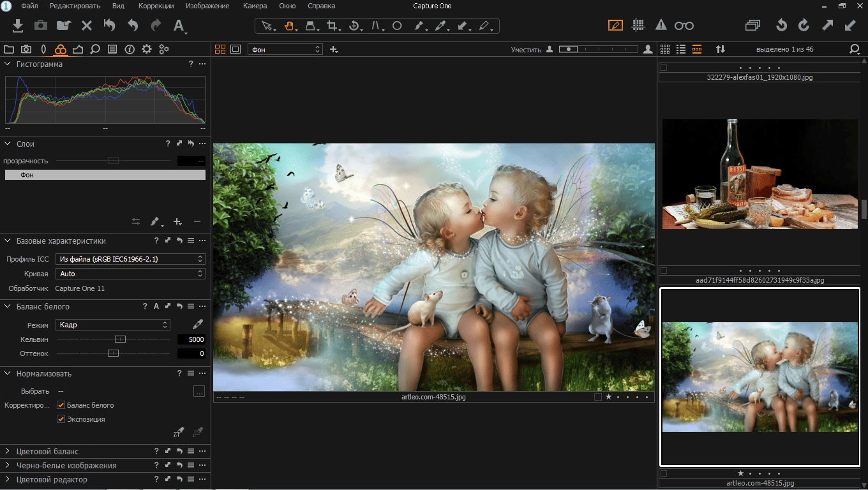Screen dimensions: 868x490
Task: Collapse the Слои panel
Action: point(8,144)
